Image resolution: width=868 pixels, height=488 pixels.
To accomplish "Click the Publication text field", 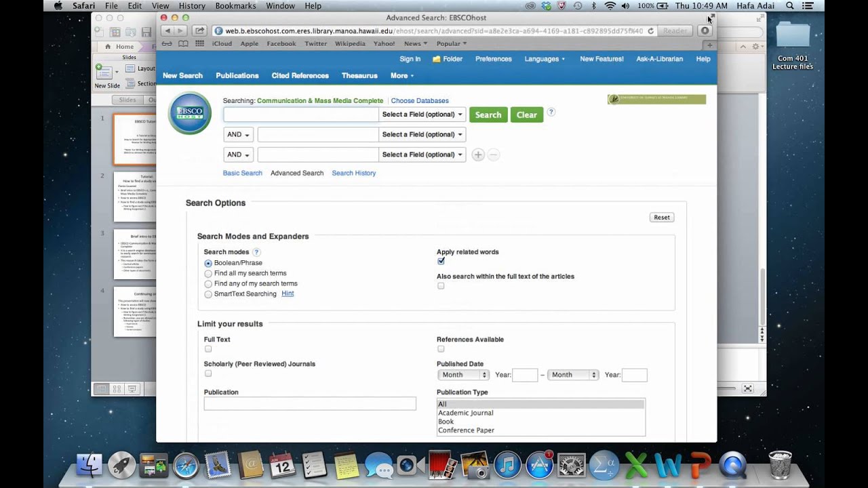I will (310, 403).
